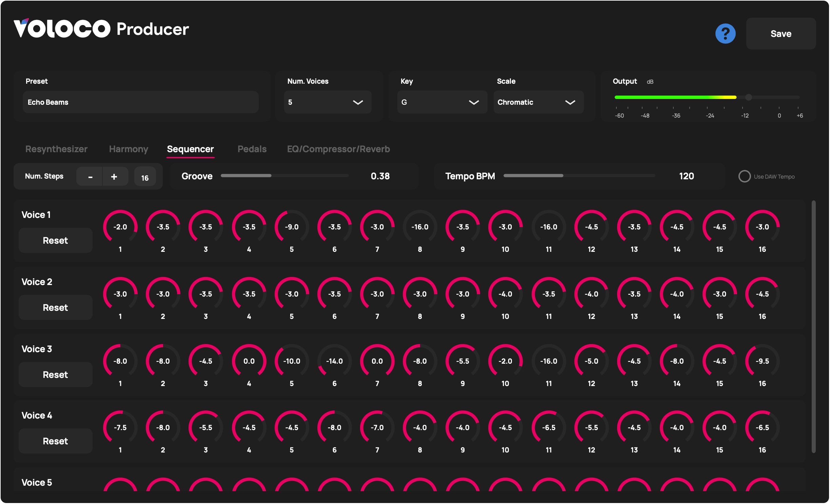
Task: Click the vertical scrollbar of the sequencer
Action: [x=813, y=326]
